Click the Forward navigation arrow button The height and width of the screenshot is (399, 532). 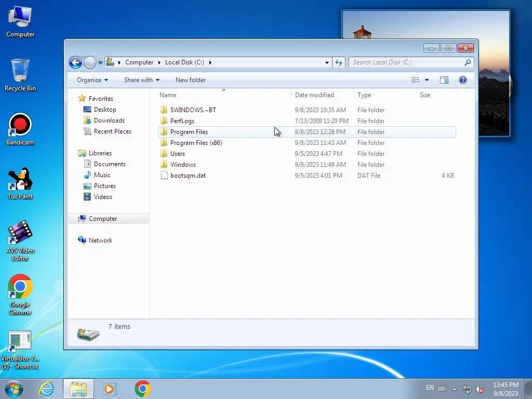tap(90, 62)
